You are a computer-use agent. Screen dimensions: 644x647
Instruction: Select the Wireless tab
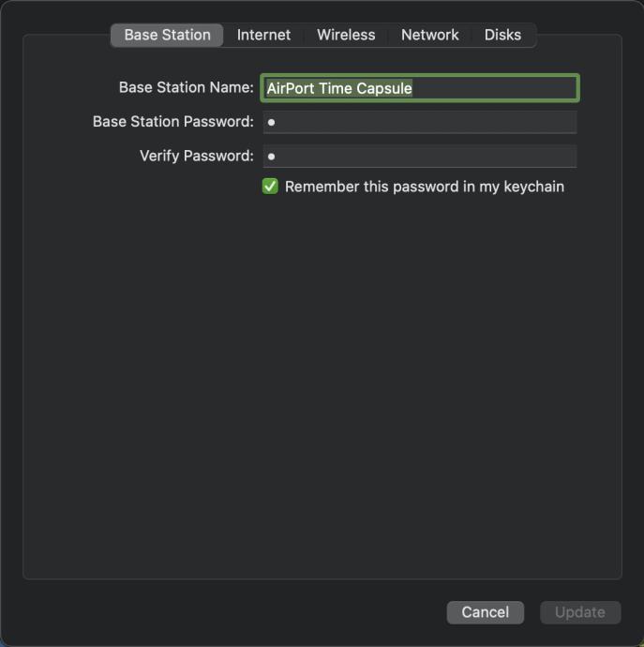(x=346, y=36)
